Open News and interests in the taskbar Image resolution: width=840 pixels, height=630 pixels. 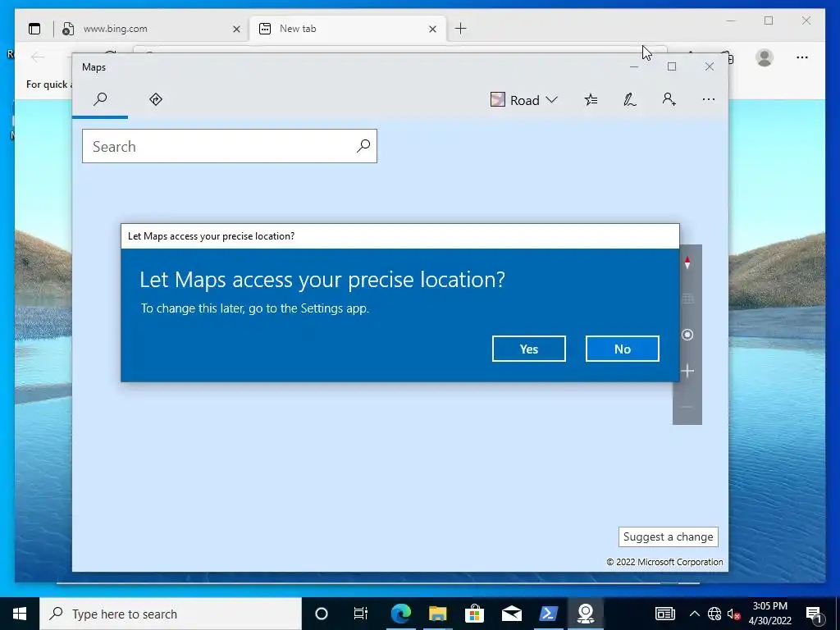(x=665, y=614)
